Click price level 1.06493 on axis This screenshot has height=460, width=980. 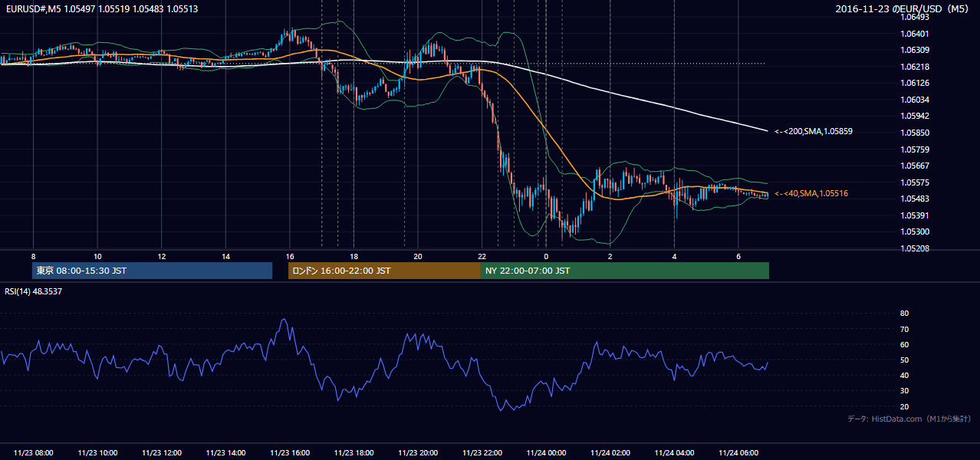click(x=915, y=17)
